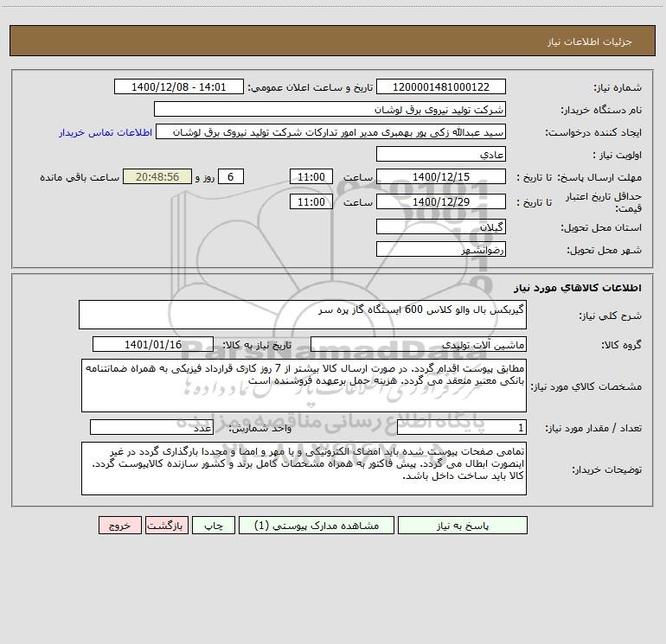Click the 'ایجاد کننده درخواست:' label

[x=593, y=132]
